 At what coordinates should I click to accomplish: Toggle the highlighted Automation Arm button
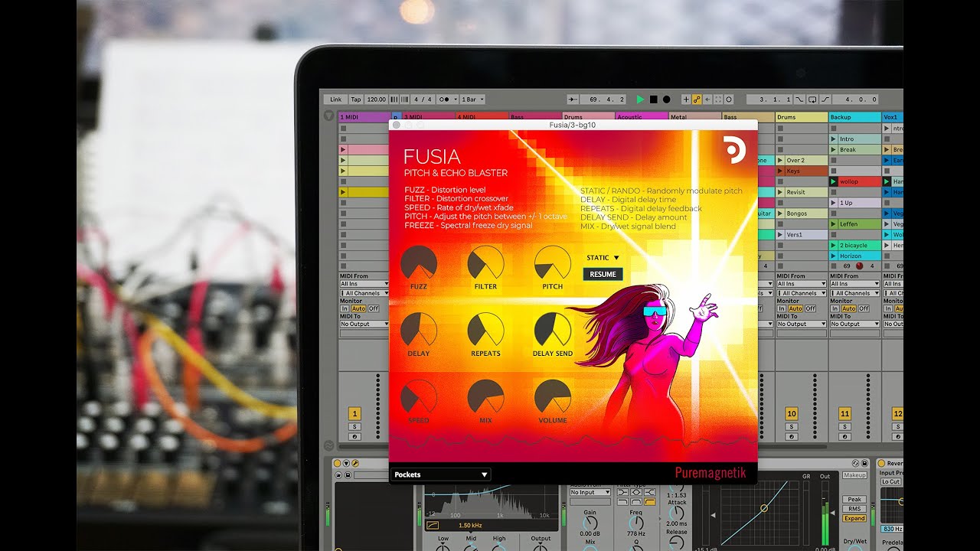[x=697, y=99]
